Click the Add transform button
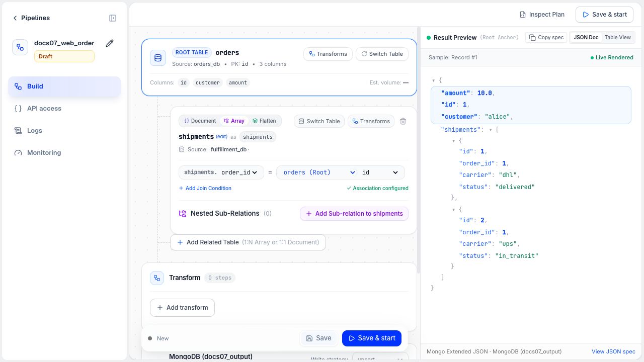The height and width of the screenshot is (362, 644). (x=182, y=308)
